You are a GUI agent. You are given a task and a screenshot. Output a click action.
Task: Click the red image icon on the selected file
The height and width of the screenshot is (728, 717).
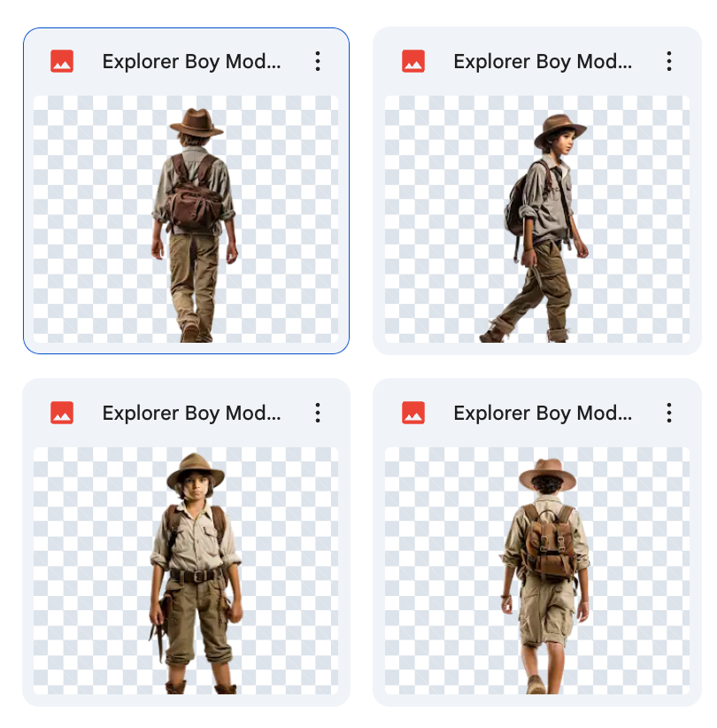(62, 61)
